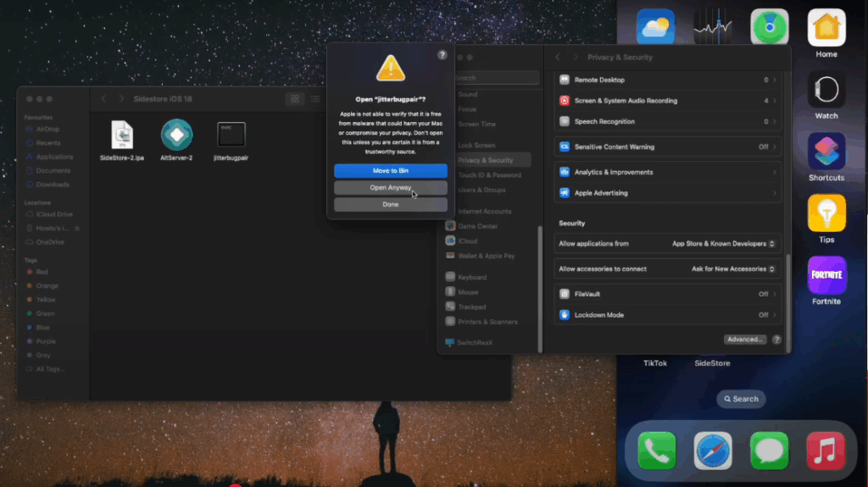Select Privacy & Security in settings sidebar
Viewport: 868px width, 487px height.
click(x=486, y=160)
